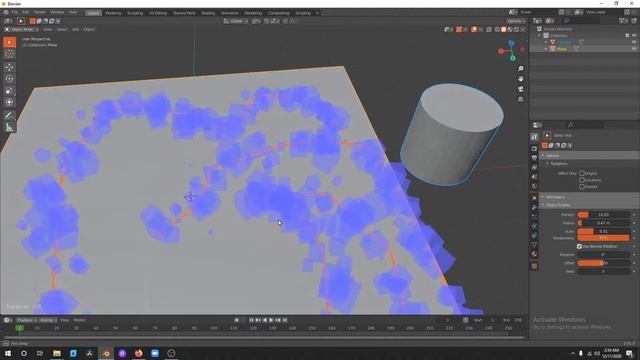Open the viewport Options dropdown
The image size is (640, 360).
tap(516, 21)
